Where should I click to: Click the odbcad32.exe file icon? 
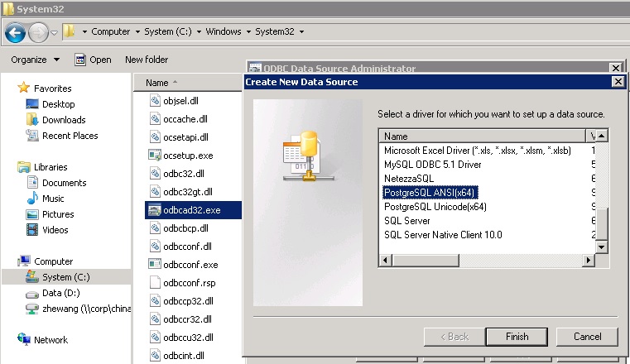155,210
